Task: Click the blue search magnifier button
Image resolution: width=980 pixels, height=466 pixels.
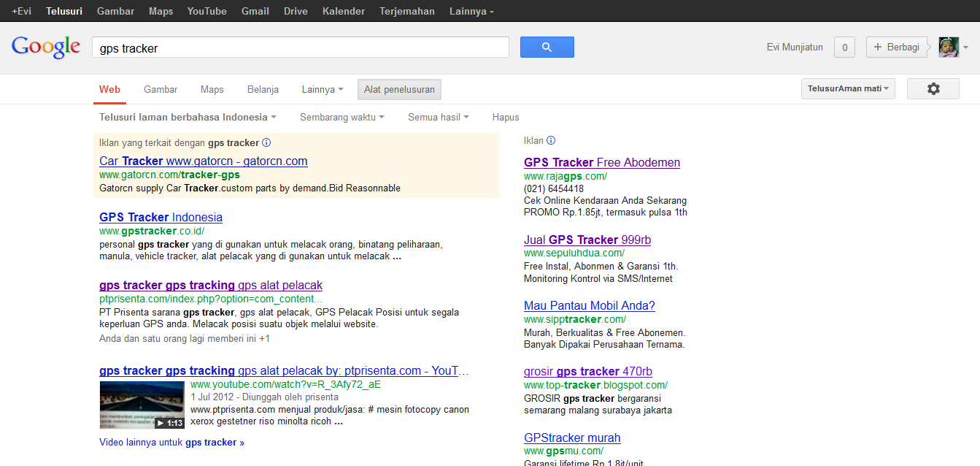Action: (547, 47)
